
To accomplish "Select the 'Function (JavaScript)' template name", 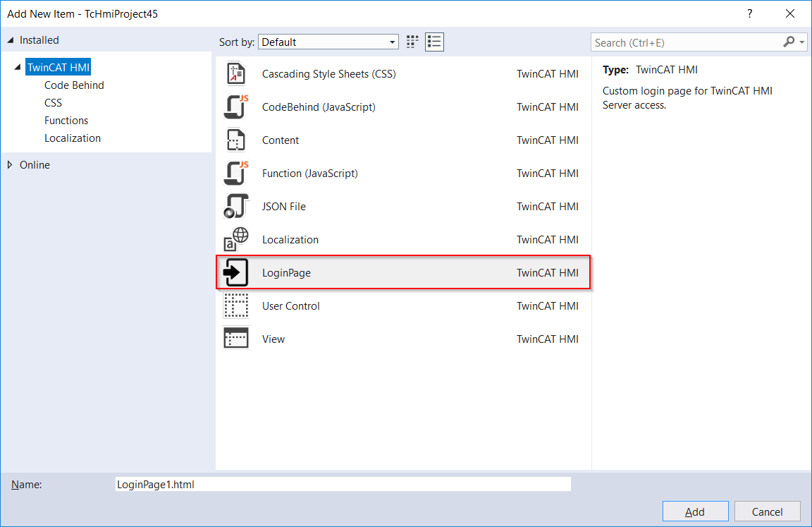I will click(x=309, y=173).
